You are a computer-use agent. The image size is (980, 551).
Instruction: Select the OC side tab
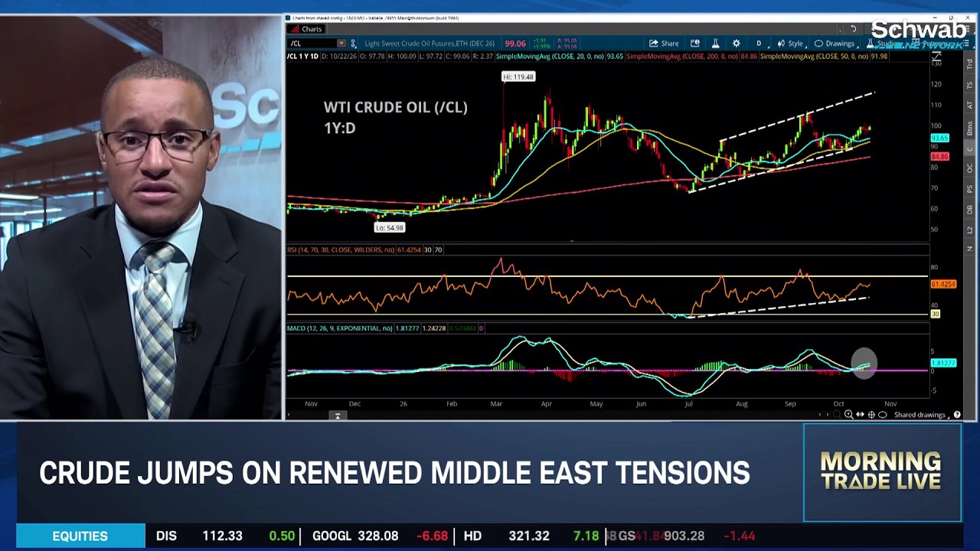[970, 168]
